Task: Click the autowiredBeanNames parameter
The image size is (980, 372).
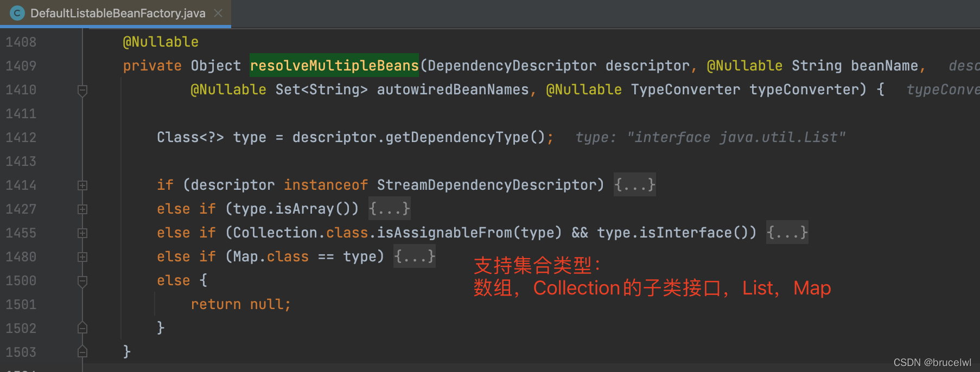Action: click(453, 89)
